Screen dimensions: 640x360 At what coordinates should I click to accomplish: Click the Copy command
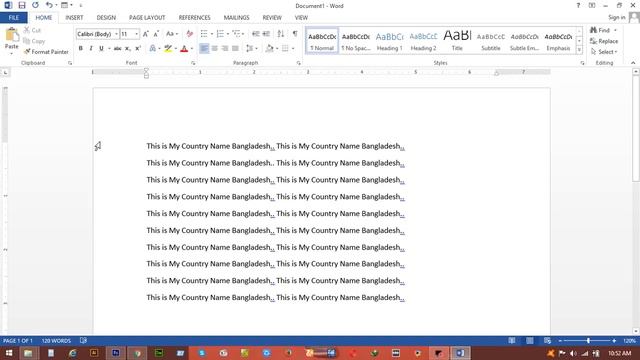(x=34, y=41)
